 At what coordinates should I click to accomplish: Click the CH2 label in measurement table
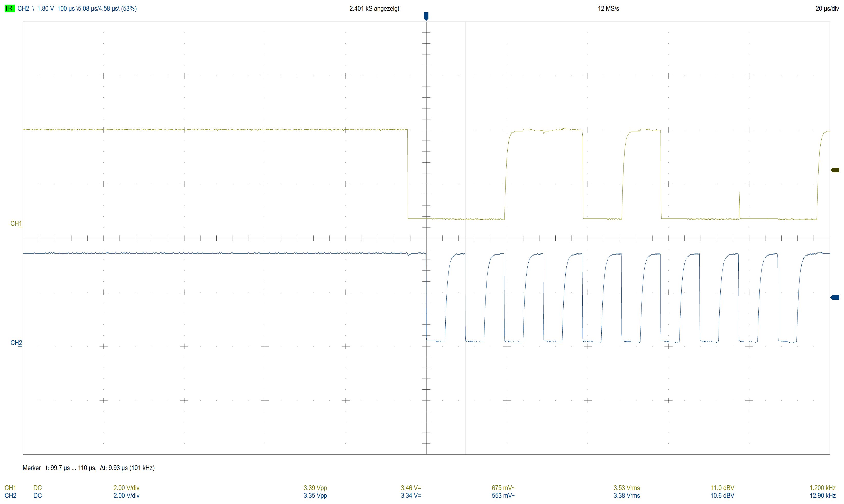click(x=10, y=496)
